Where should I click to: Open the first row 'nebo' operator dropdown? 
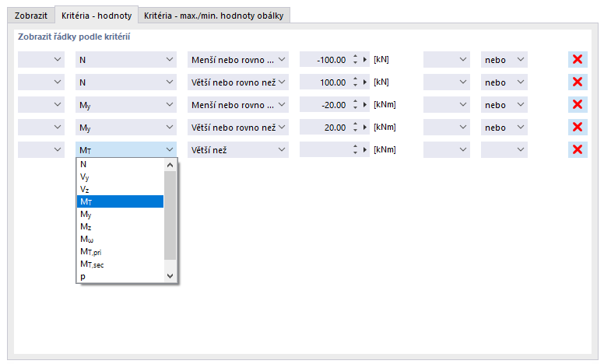tap(504, 60)
